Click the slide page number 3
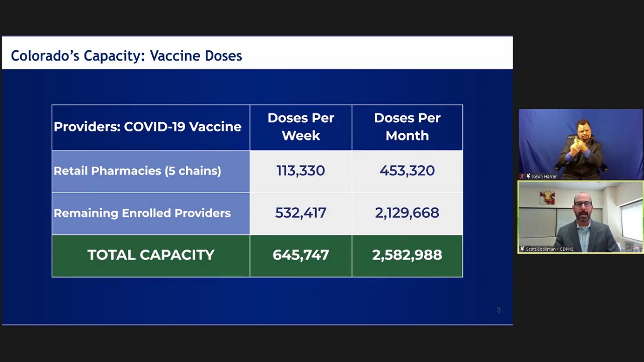Image resolution: width=644 pixels, height=362 pixels. pyautogui.click(x=499, y=310)
